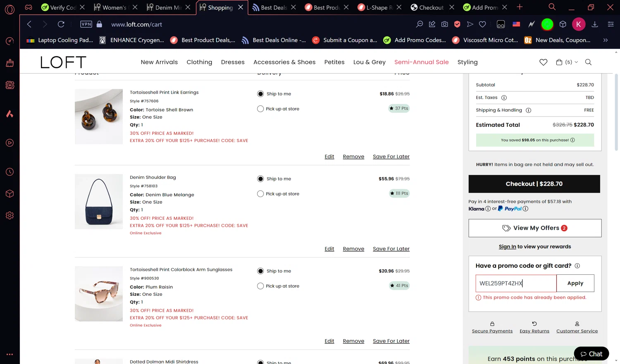Click the Sign In link for rewards

(507, 247)
